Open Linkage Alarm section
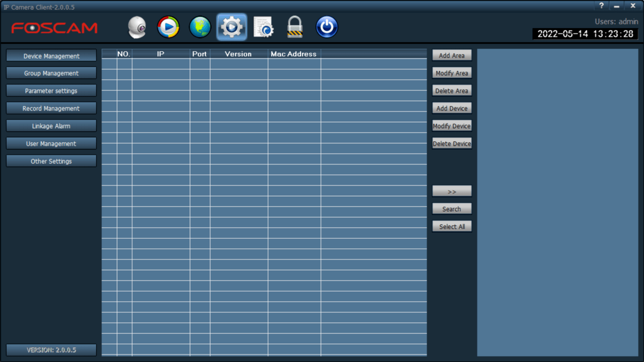Screen dimensions: 644x362 point(51,126)
